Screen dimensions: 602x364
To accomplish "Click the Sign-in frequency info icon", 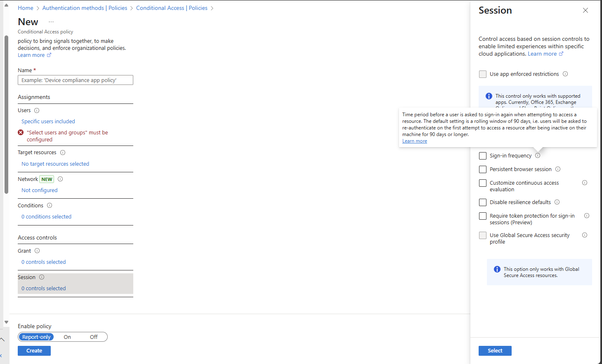I will coord(538,155).
